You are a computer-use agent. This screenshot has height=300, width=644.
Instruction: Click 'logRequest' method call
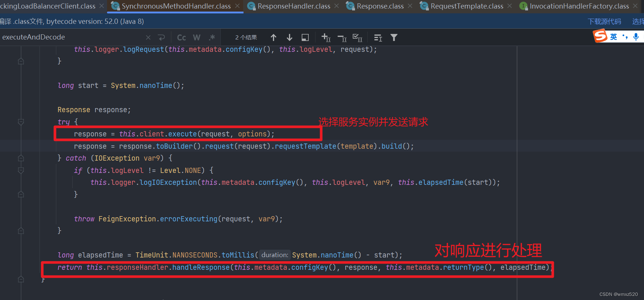(144, 49)
